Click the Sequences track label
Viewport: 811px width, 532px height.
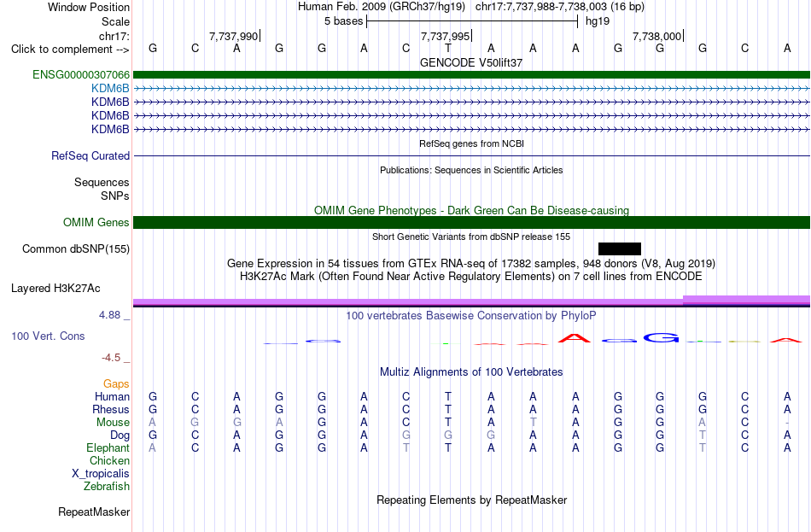[x=102, y=182]
